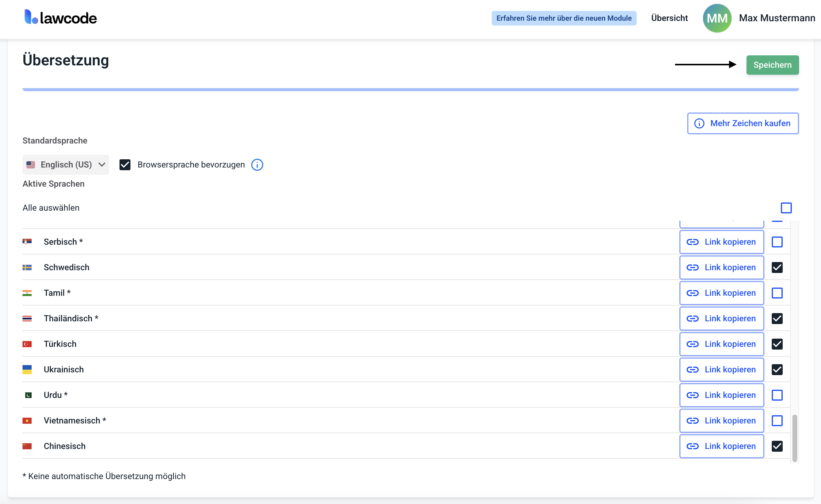This screenshot has width=821, height=504.
Task: Click the lawcode logo
Action: click(x=61, y=17)
